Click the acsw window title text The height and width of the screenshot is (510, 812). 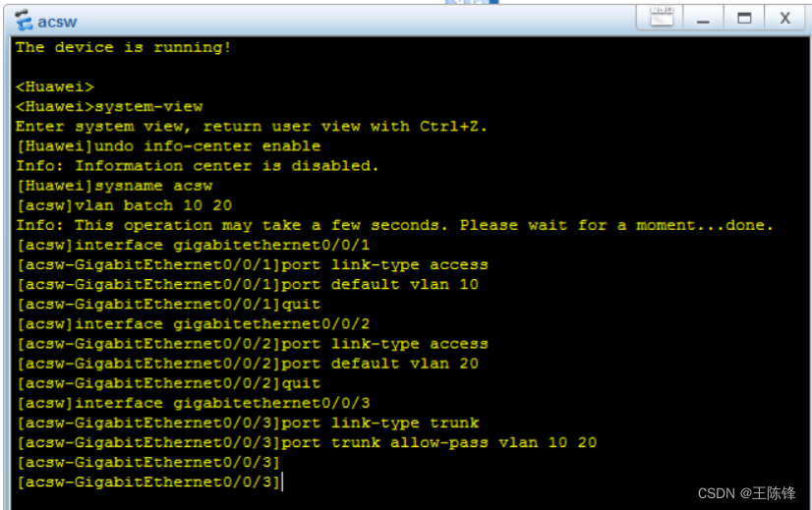point(57,21)
